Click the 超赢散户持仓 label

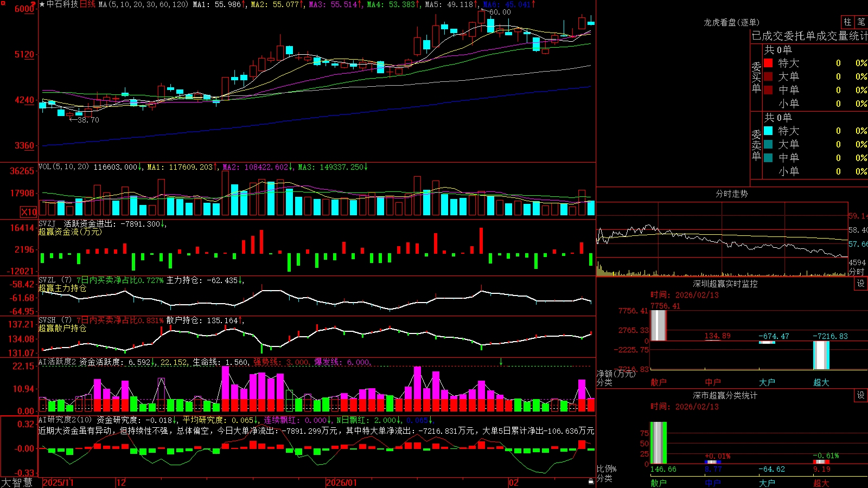pyautogui.click(x=62, y=328)
